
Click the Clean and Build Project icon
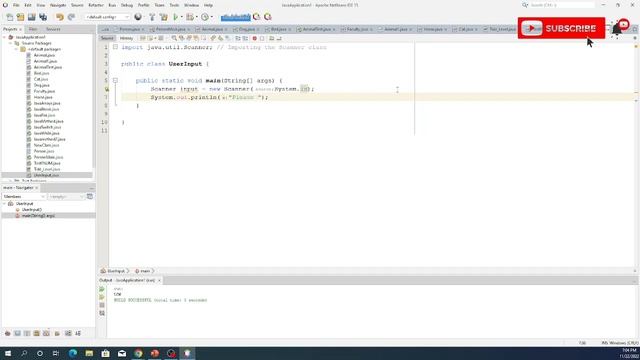[x=164, y=17]
